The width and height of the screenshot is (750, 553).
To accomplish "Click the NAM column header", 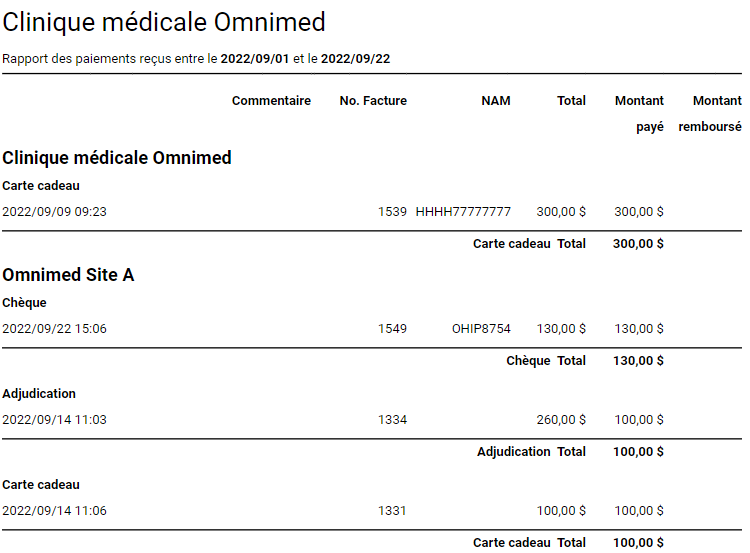I will pos(496,101).
